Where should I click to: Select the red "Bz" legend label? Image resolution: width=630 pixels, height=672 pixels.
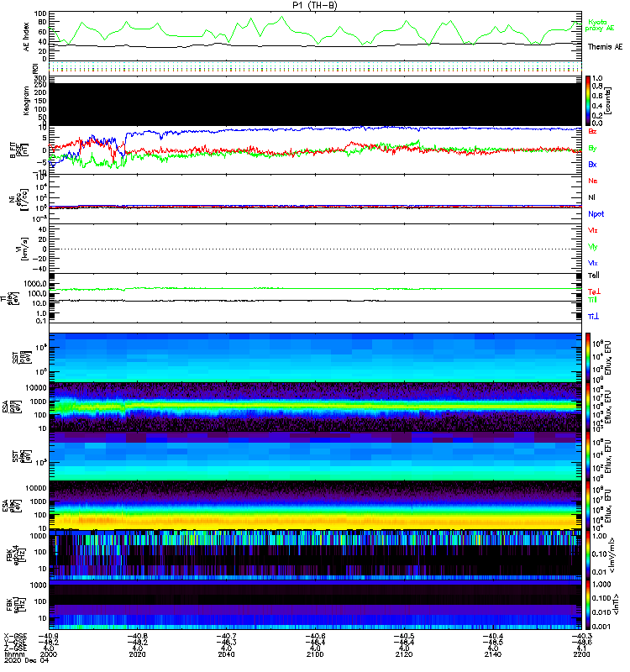[x=592, y=131]
